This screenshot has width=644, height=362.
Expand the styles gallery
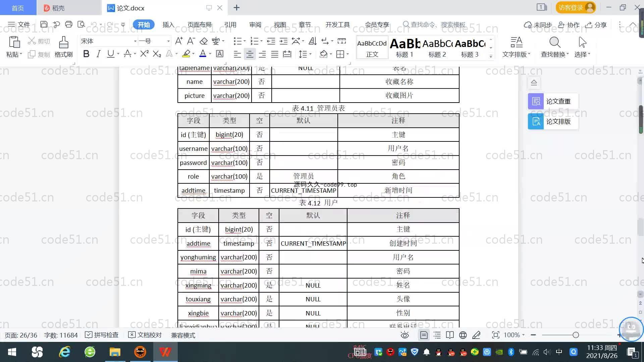491,56
